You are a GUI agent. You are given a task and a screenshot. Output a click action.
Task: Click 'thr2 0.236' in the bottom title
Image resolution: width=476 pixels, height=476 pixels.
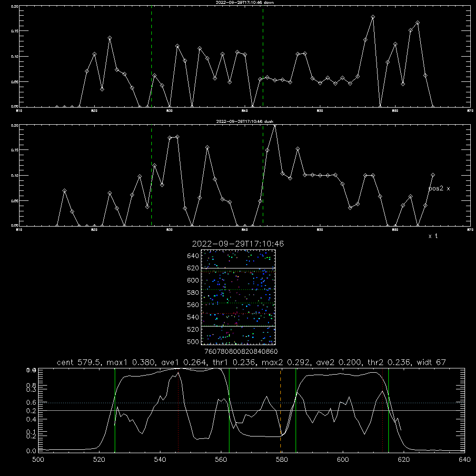(389, 362)
